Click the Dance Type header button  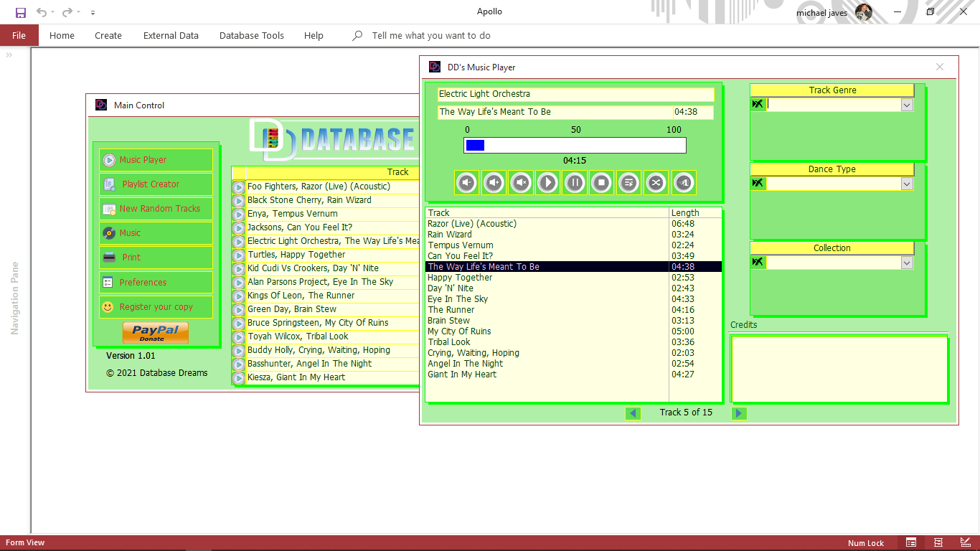point(832,169)
